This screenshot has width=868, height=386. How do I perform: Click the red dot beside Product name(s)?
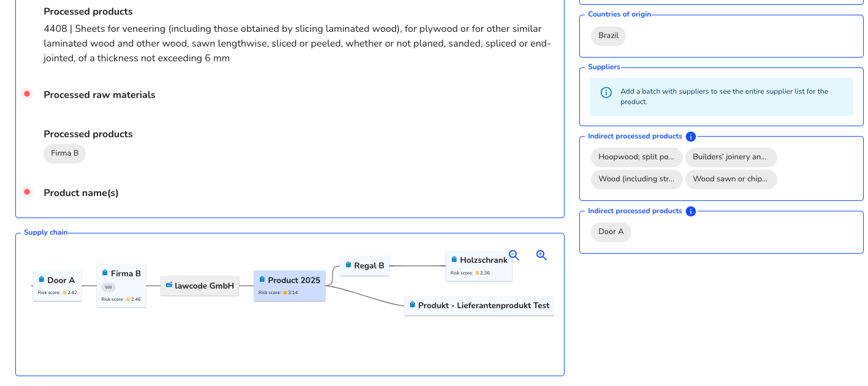point(27,192)
